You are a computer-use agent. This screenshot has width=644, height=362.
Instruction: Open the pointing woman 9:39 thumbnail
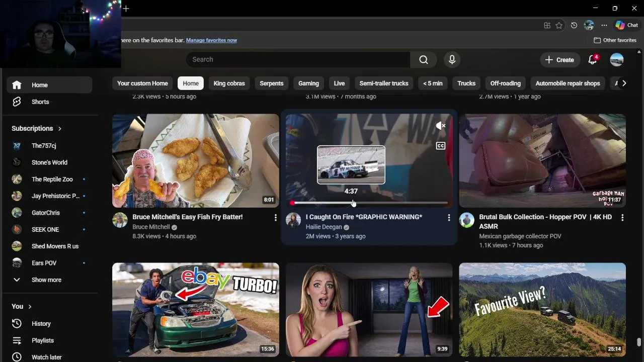pos(369,310)
